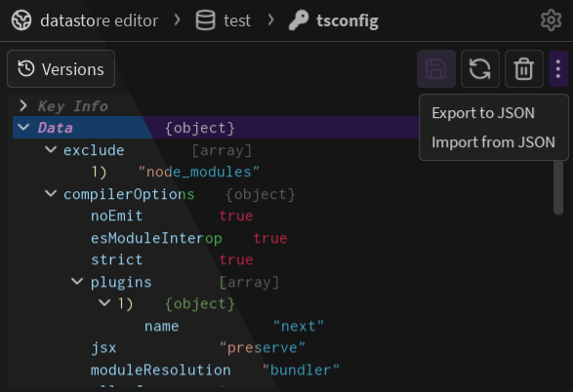Select Import from JSON menu entry
Viewport: 573px width, 392px height.
[493, 142]
